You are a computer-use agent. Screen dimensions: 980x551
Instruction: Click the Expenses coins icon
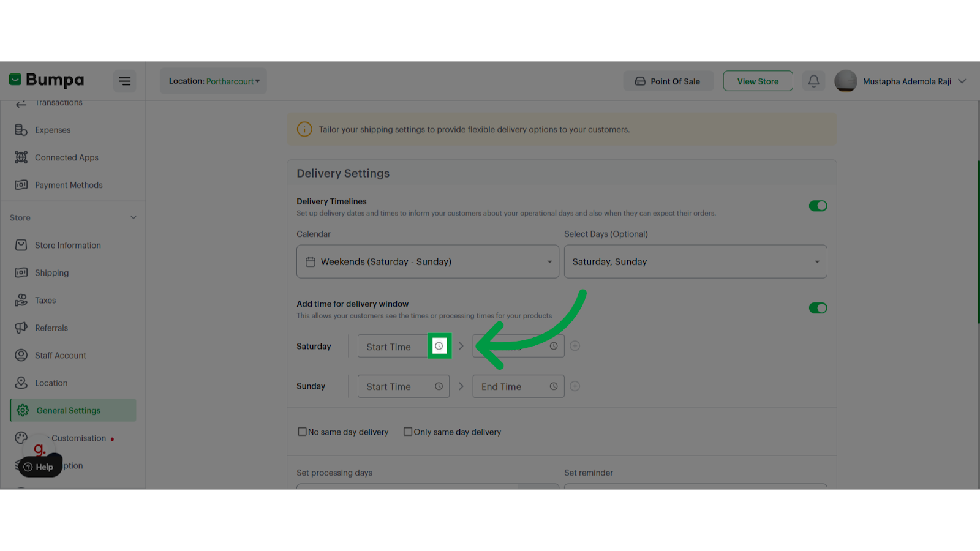[x=21, y=130]
